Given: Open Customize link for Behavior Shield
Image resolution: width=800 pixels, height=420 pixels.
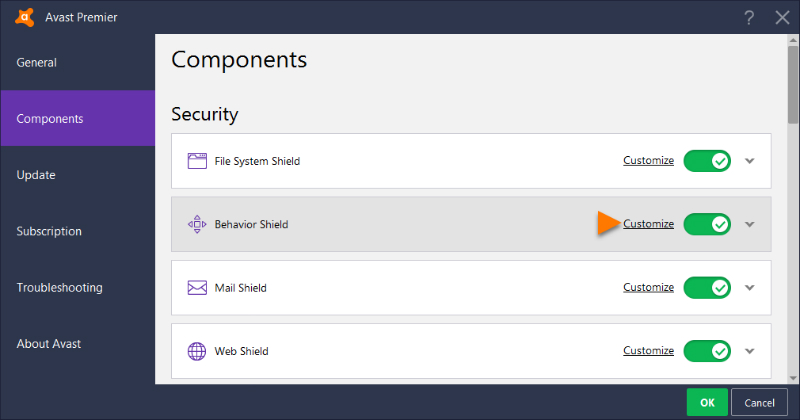Looking at the screenshot, I should pyautogui.click(x=648, y=224).
